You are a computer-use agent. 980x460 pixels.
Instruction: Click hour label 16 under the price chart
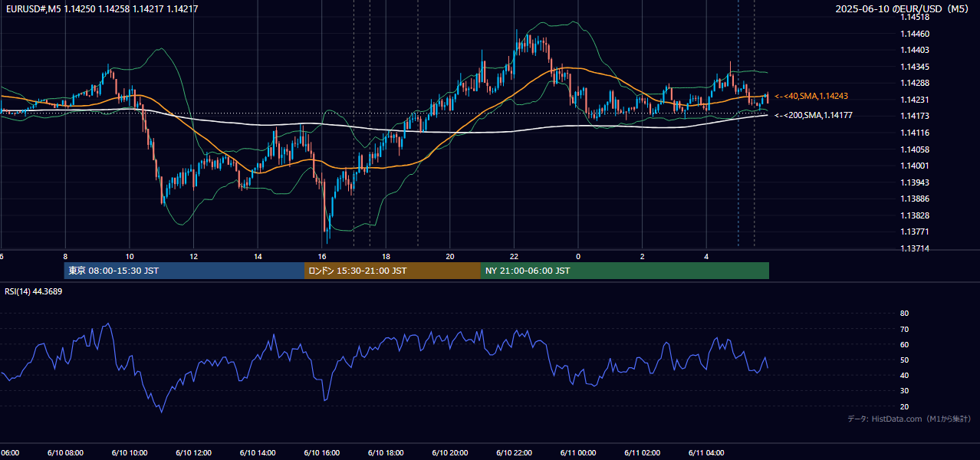(x=322, y=256)
